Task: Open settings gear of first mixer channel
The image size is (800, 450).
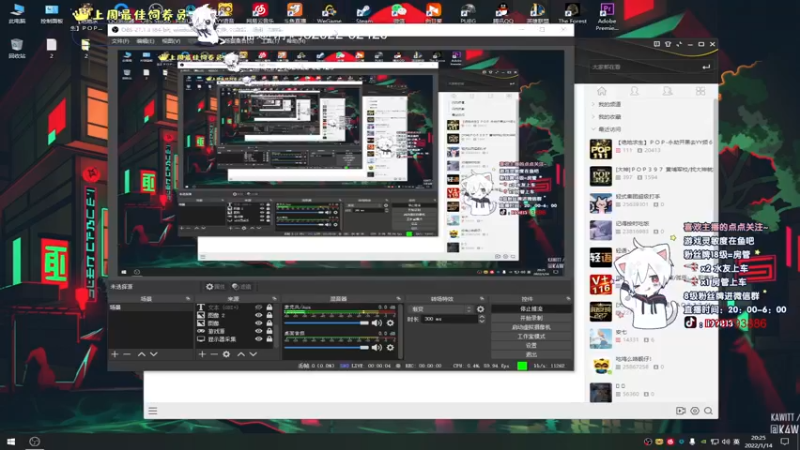Action: point(390,323)
